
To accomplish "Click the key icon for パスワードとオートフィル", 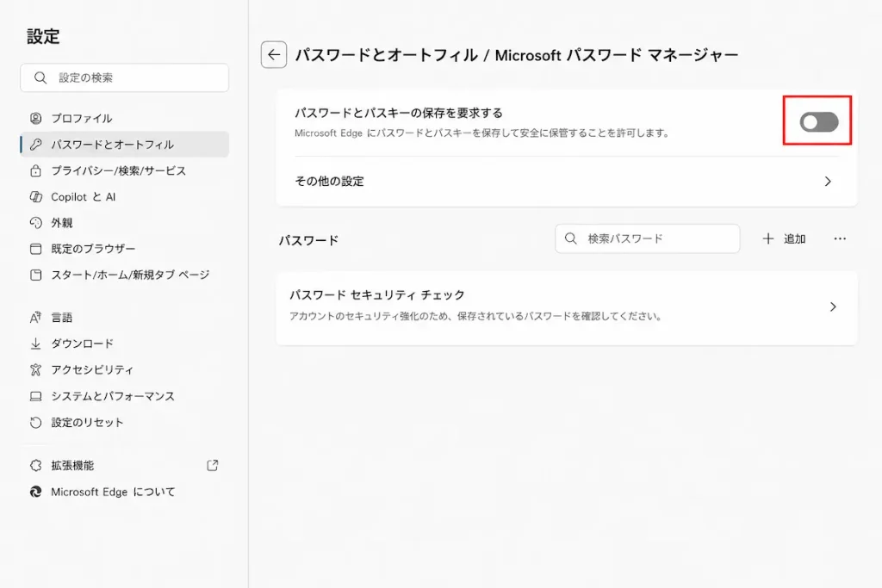I will tap(35, 145).
